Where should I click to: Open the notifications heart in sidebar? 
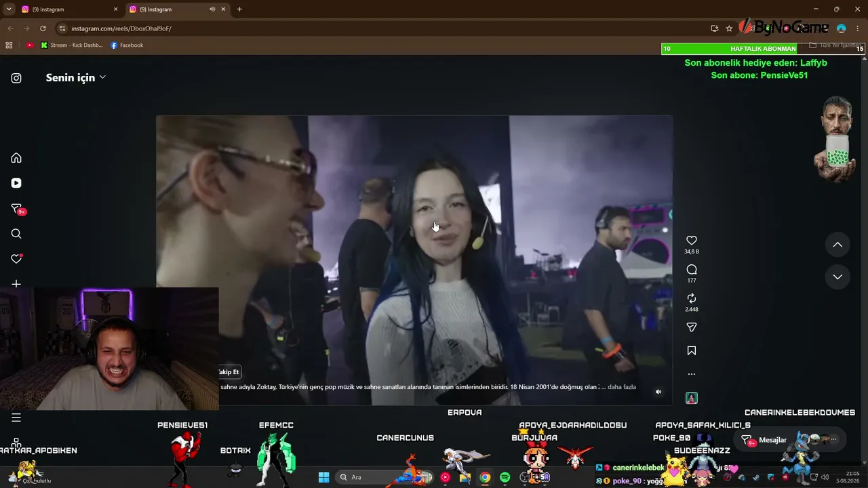pyautogui.click(x=16, y=259)
